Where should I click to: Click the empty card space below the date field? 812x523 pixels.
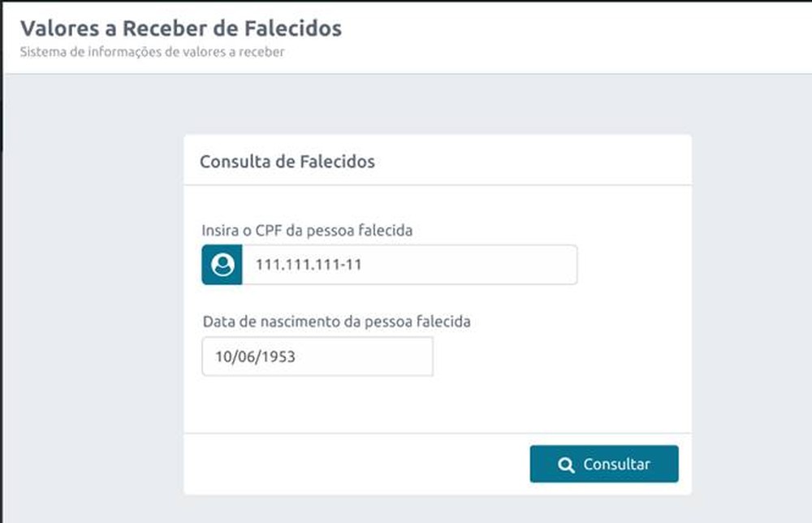[438, 404]
